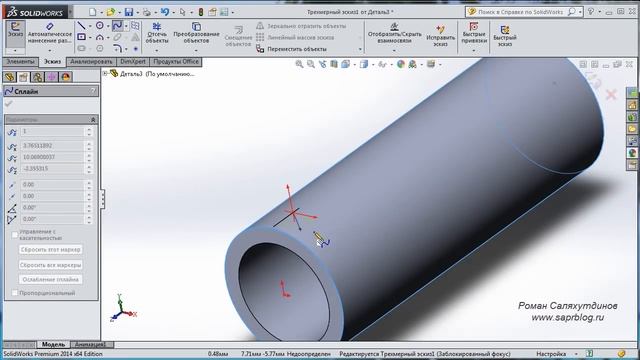Click the New document icon
Image resolution: width=640 pixels, height=360 pixels.
click(93, 12)
